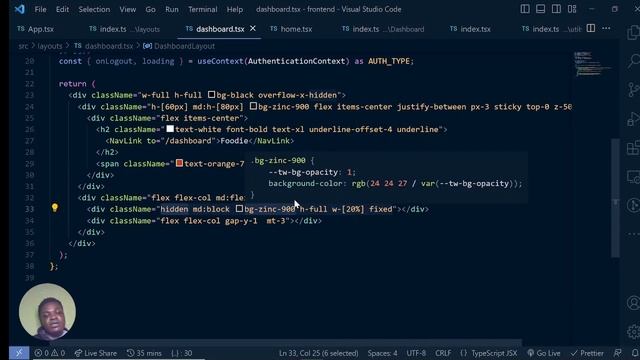Click the 35 mins time tracker

(144, 353)
